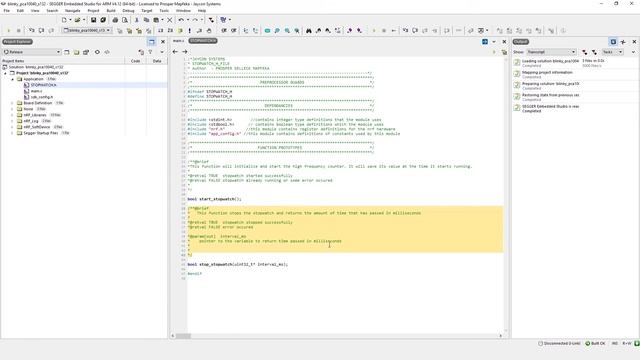The height and width of the screenshot is (360, 640).
Task: Click the Save All toolbar icon
Action: tap(103, 20)
